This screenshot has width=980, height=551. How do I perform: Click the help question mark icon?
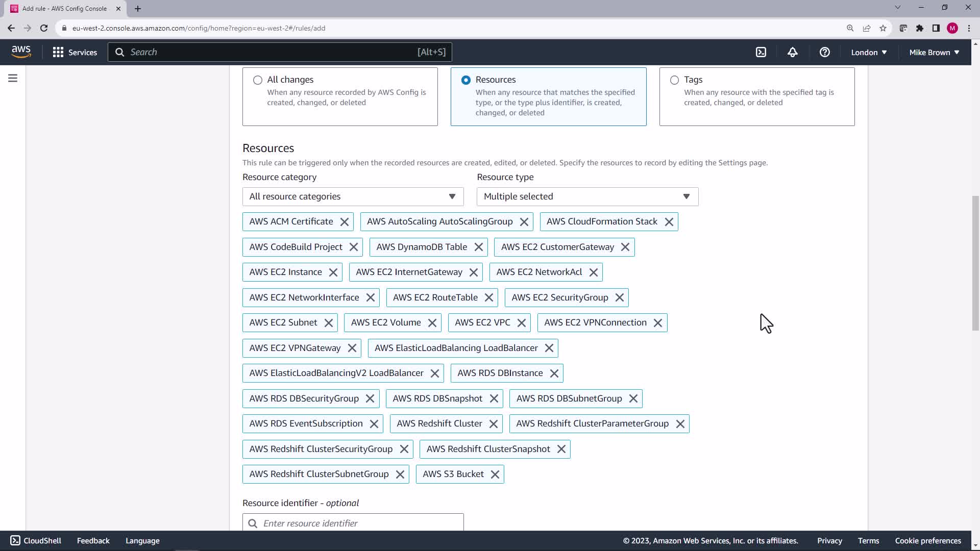(824, 52)
